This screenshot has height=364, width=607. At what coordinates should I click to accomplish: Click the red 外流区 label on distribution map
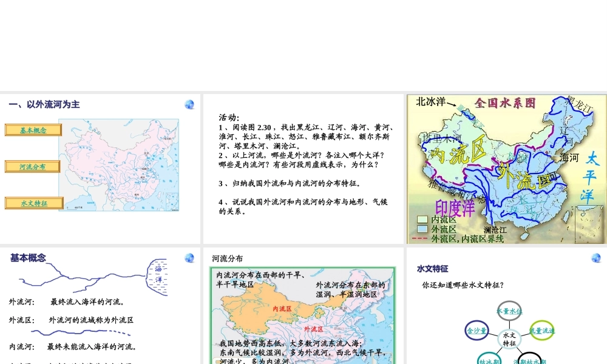tap(314, 329)
